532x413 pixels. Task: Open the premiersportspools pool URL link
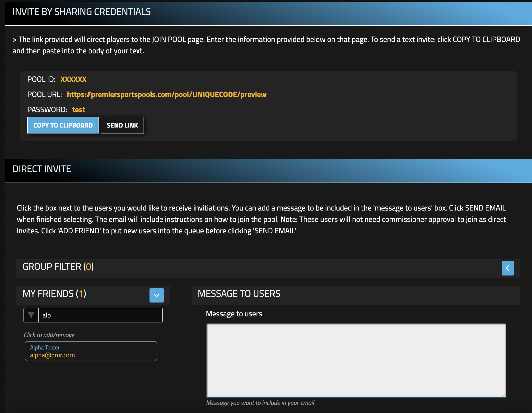[x=167, y=94]
